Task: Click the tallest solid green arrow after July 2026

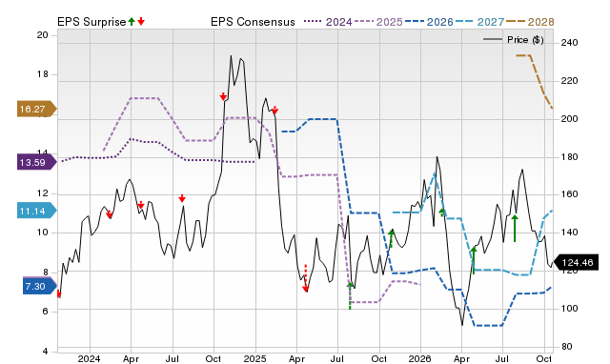Action: [515, 229]
